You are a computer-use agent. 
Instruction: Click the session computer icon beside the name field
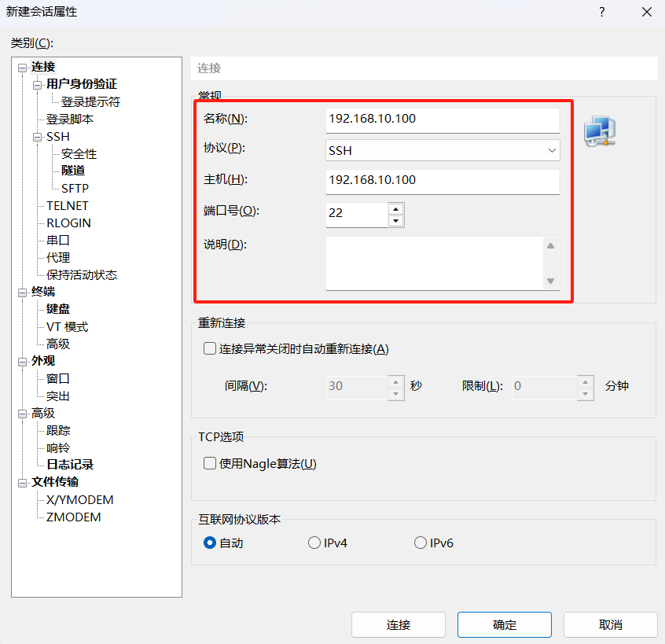pos(600,131)
